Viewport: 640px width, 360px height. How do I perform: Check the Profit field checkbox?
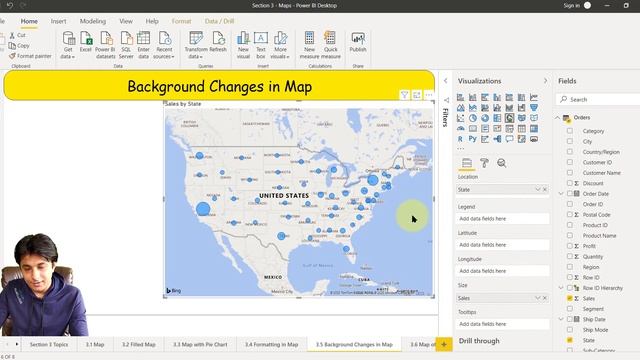point(570,246)
